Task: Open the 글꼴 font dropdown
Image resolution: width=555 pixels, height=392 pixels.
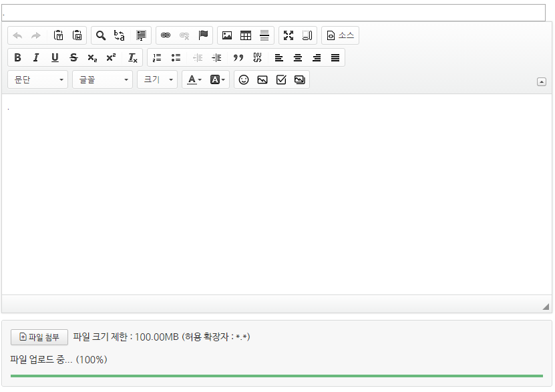Action: tap(103, 79)
